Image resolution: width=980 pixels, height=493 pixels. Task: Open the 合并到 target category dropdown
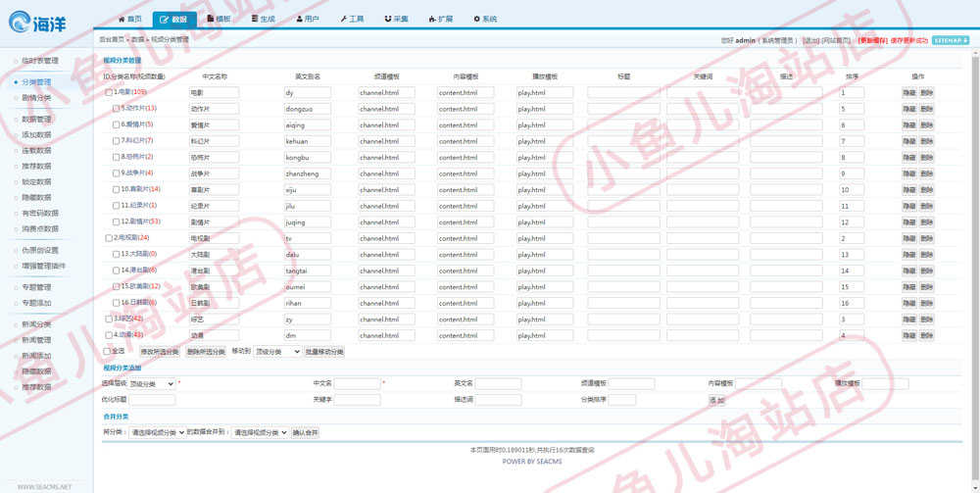260,432
